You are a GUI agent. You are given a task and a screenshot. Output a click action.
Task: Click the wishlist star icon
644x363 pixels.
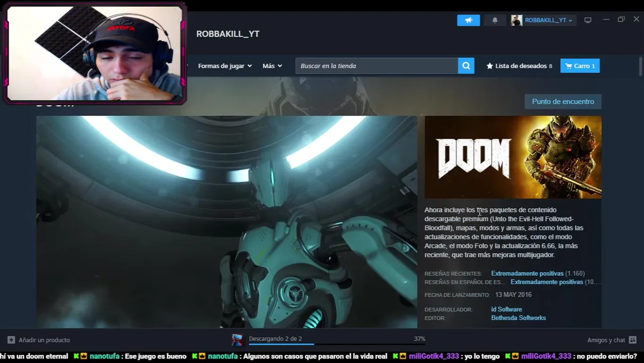click(x=489, y=66)
